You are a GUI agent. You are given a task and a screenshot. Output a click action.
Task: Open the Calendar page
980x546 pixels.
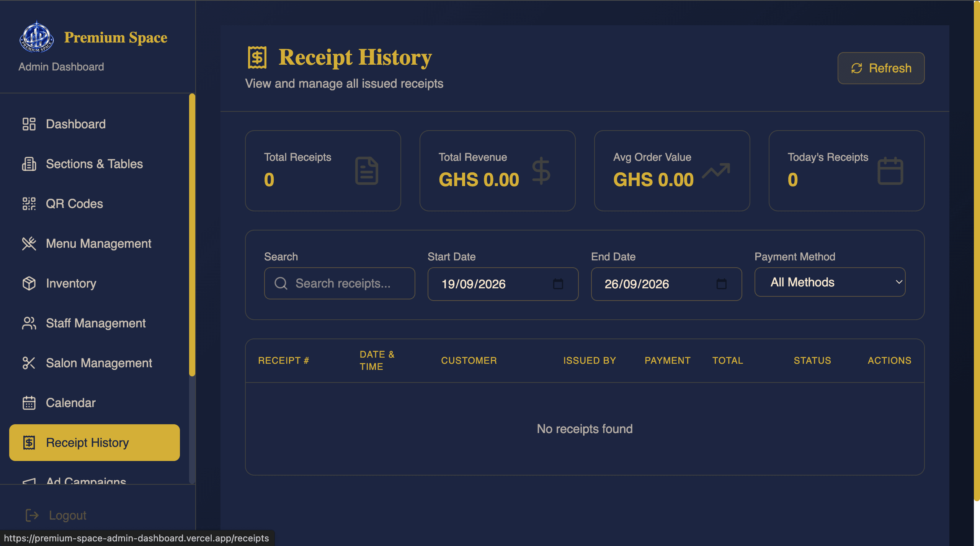point(95,403)
